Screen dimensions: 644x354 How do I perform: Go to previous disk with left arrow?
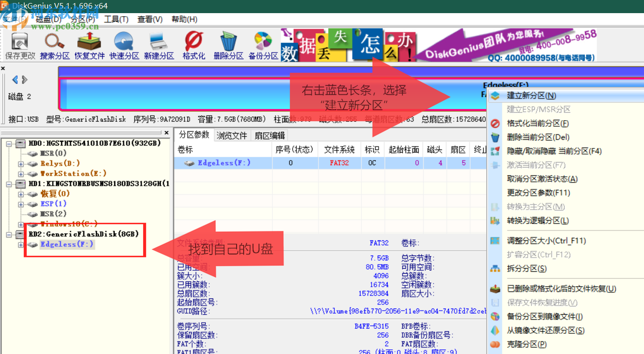[x=15, y=80]
